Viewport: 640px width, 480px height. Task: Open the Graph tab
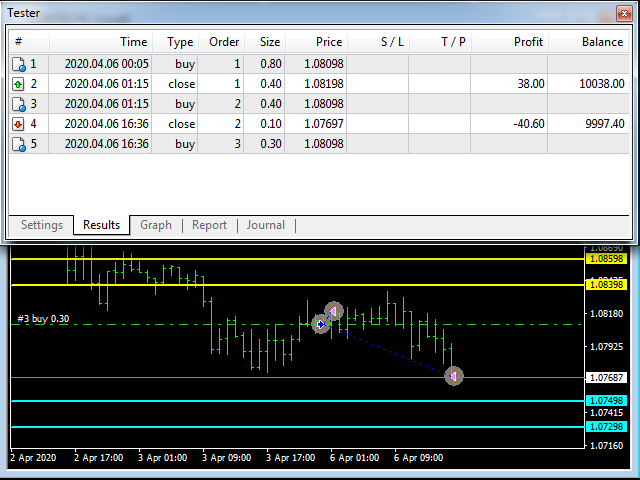(156, 225)
